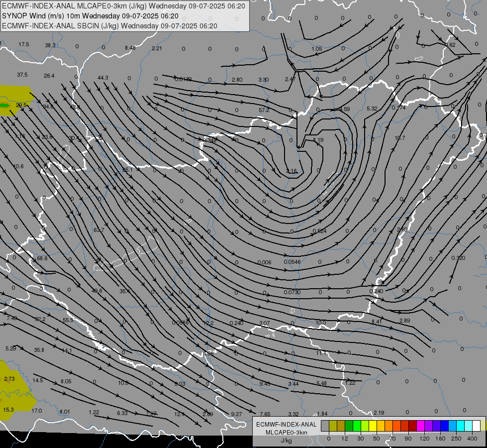Viewport: 487px width, 448px height.
Task: Click the map value 2.19
Action: click(379, 413)
